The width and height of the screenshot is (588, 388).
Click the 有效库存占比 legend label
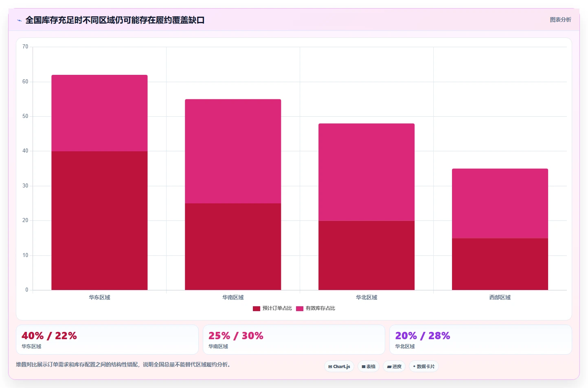pos(320,308)
